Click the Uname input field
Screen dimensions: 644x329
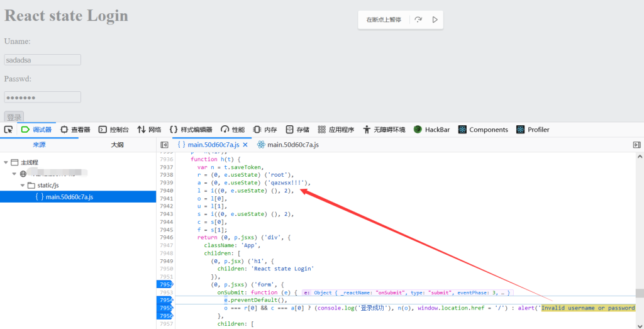click(x=43, y=60)
